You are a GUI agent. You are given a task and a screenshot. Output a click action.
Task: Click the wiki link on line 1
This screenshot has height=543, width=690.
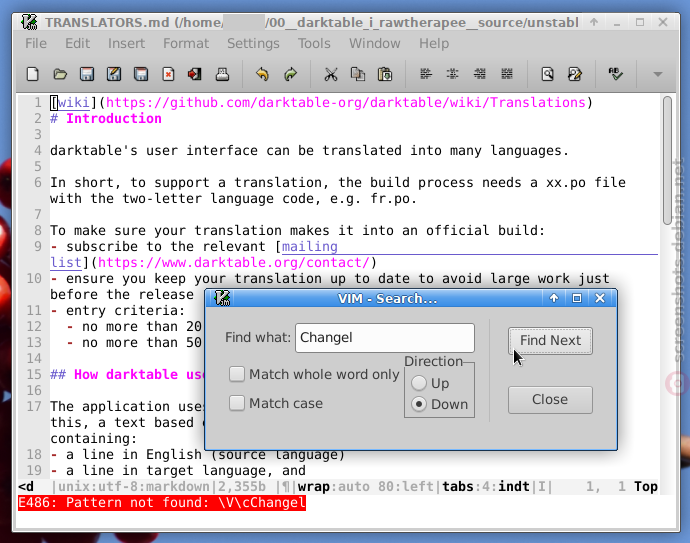point(73,103)
